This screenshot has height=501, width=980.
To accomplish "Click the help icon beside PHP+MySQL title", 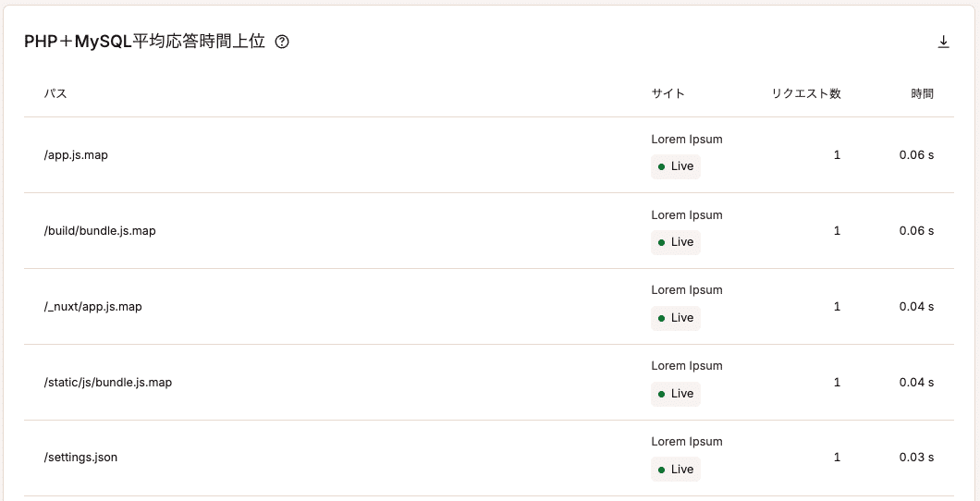I will click(x=282, y=42).
